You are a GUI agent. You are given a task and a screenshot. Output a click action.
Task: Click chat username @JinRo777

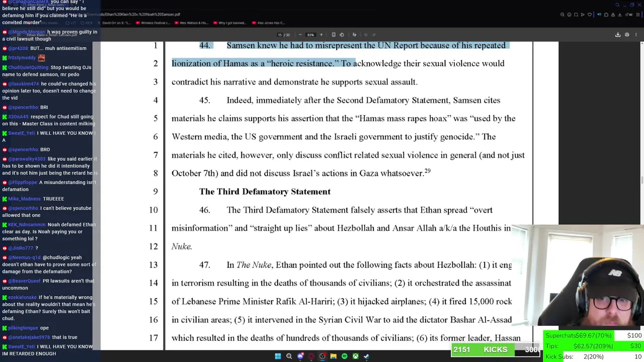pos(21,248)
